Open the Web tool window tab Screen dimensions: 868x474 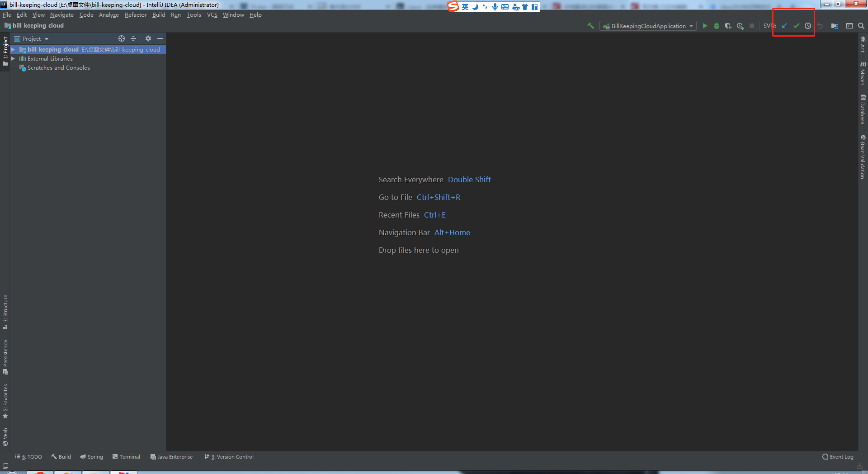(5, 437)
